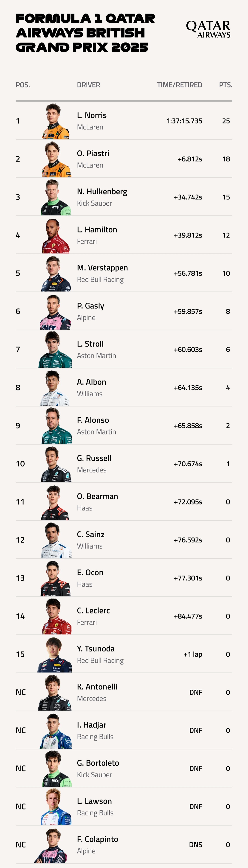Click the K. Antonelli driver name

pyautogui.click(x=97, y=687)
